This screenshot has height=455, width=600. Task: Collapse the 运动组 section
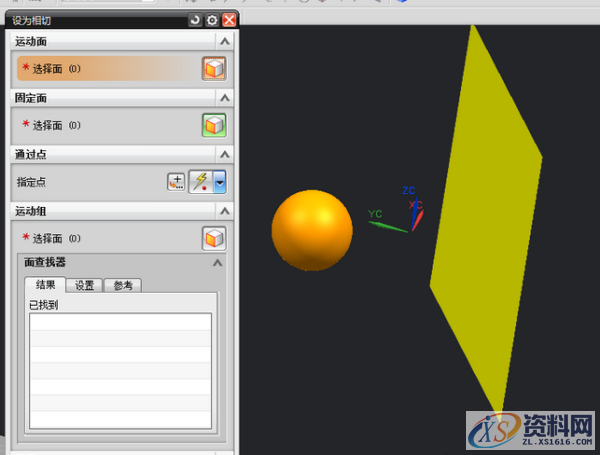coord(225,211)
